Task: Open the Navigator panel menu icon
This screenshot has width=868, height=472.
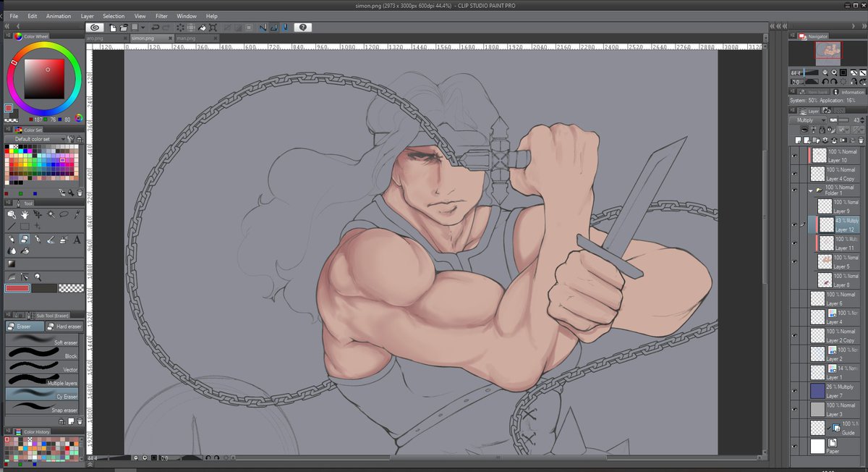Action: [793, 35]
